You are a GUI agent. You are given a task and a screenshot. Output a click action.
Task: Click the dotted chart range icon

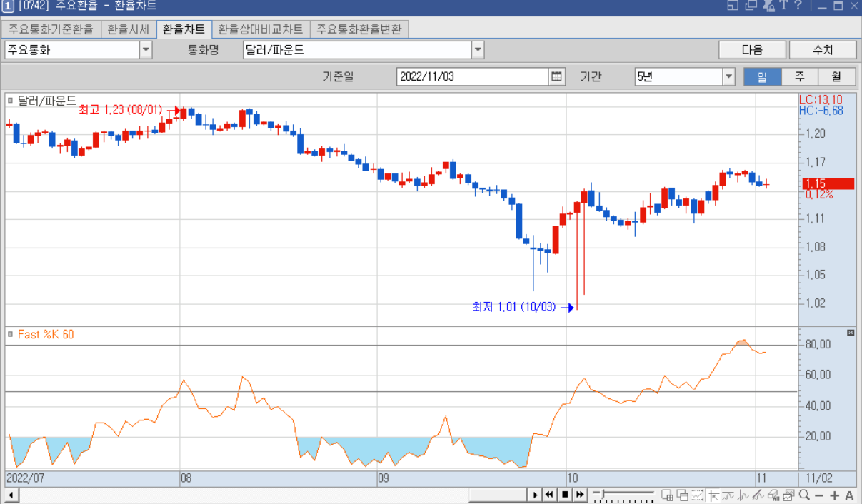697,495
